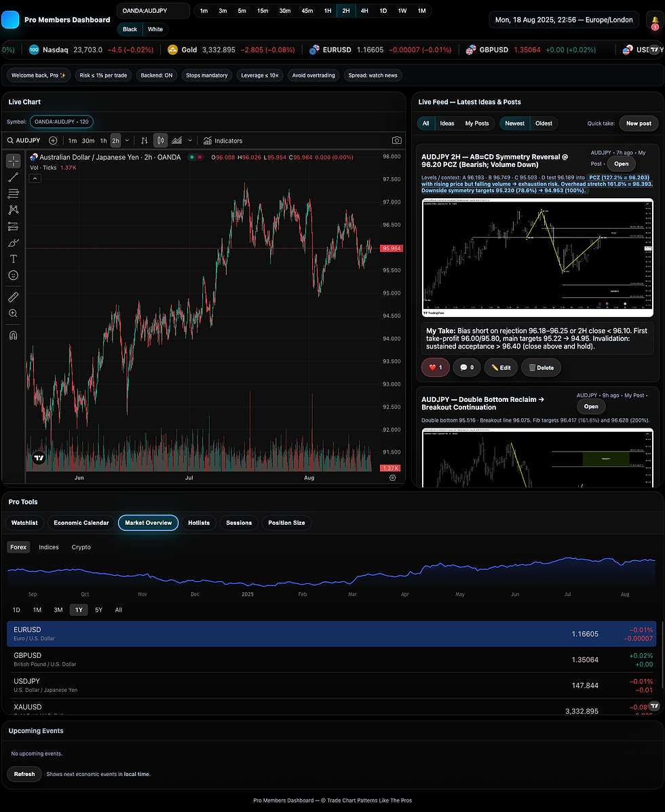Switch dashboard theme to White
The height and width of the screenshot is (812, 665).
pyautogui.click(x=155, y=29)
